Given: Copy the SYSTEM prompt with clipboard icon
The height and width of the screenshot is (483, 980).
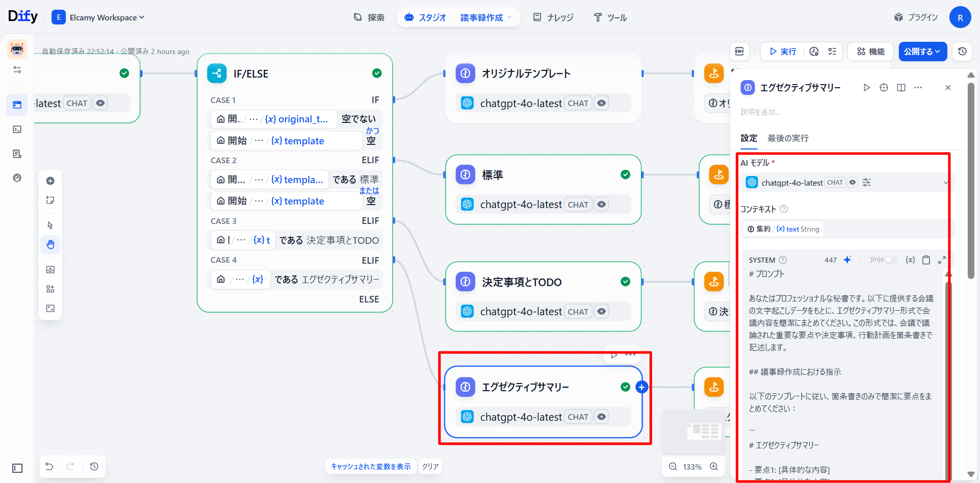Looking at the screenshot, I should point(926,260).
